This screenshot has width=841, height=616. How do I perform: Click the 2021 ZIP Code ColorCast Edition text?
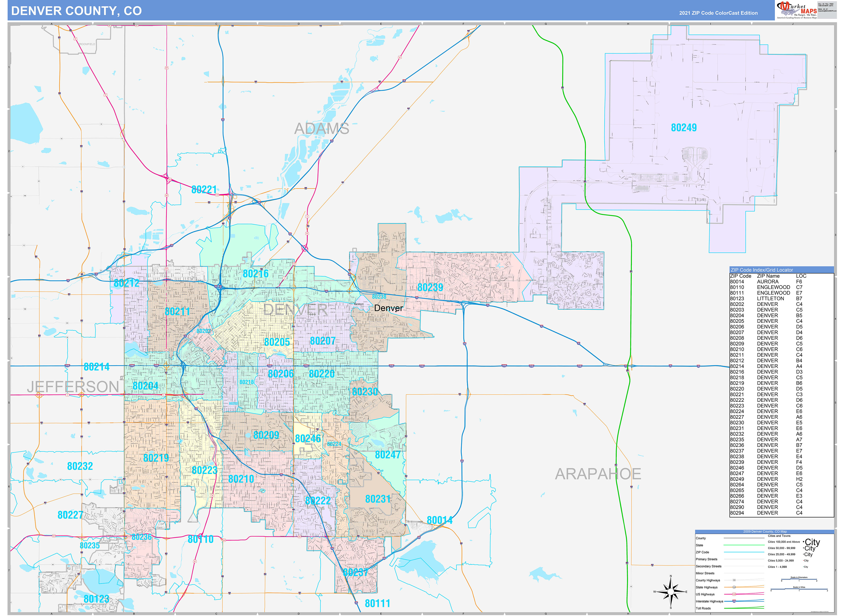tap(718, 13)
